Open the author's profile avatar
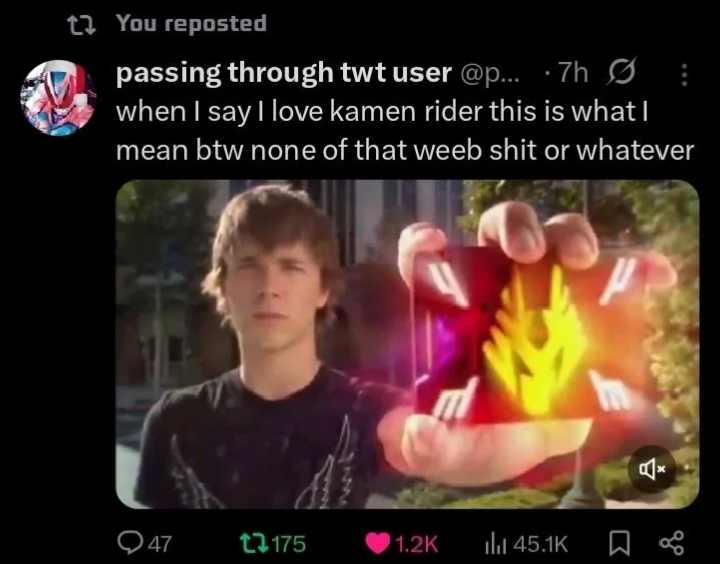This screenshot has height=564, width=720. [58, 98]
